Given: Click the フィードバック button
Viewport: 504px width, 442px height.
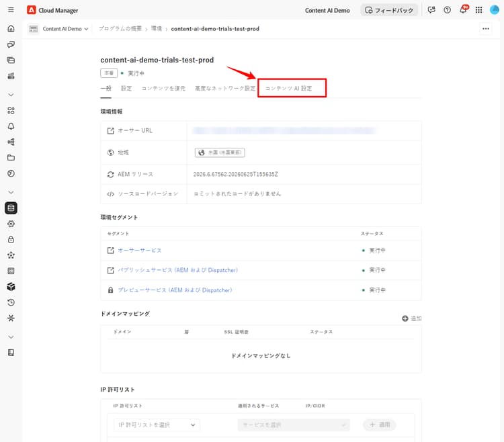Looking at the screenshot, I should coord(389,10).
